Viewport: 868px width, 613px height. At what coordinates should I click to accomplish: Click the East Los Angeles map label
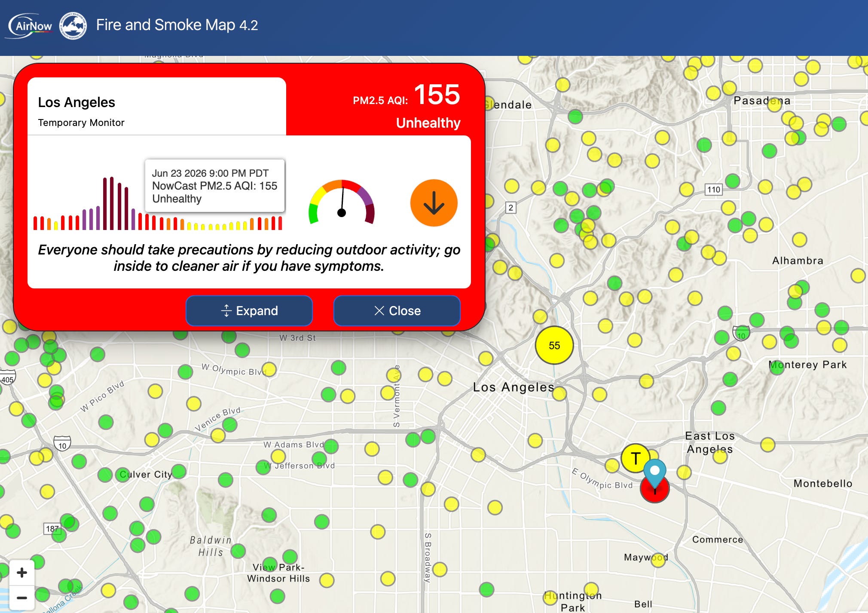710,442
